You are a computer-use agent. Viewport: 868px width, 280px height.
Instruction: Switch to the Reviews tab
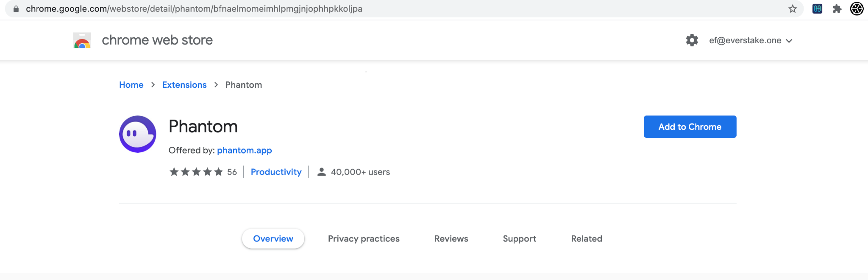pos(451,239)
